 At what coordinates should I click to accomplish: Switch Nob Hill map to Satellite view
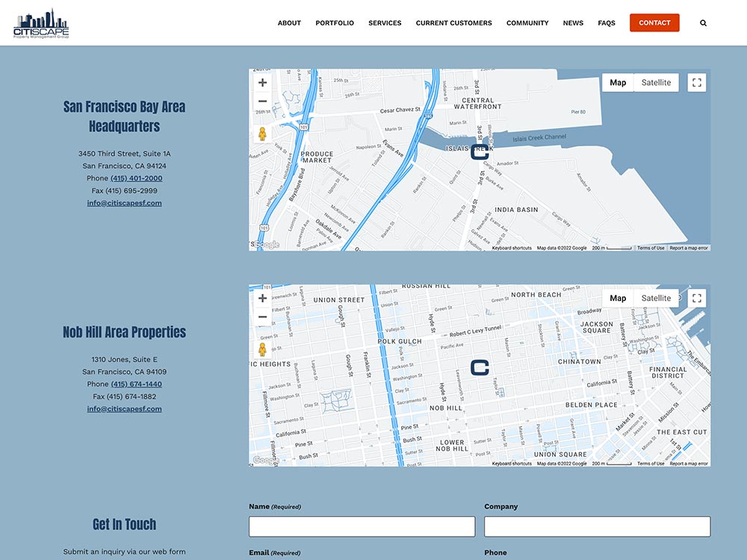[x=656, y=298]
